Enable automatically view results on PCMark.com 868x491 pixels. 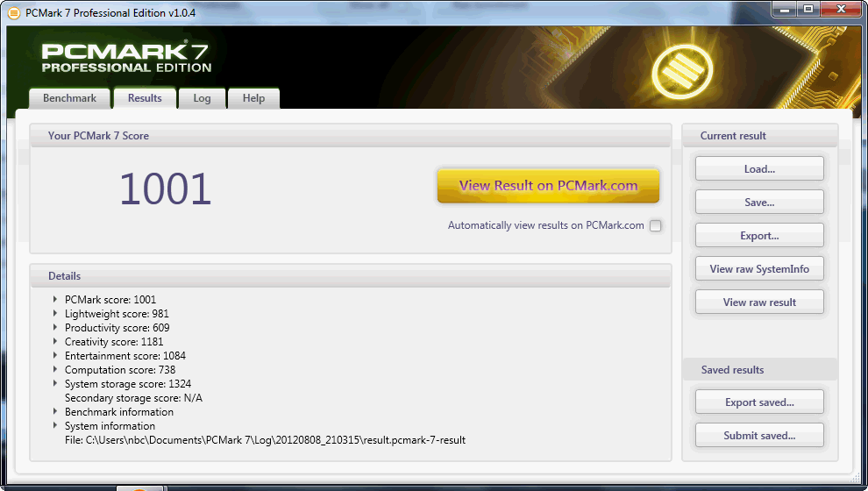[x=656, y=226]
